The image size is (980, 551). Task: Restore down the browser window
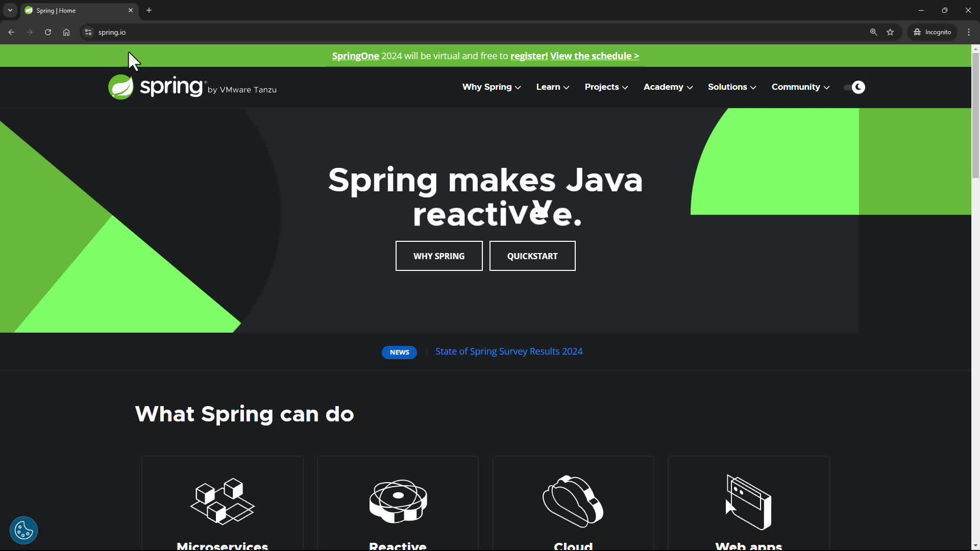point(945,10)
